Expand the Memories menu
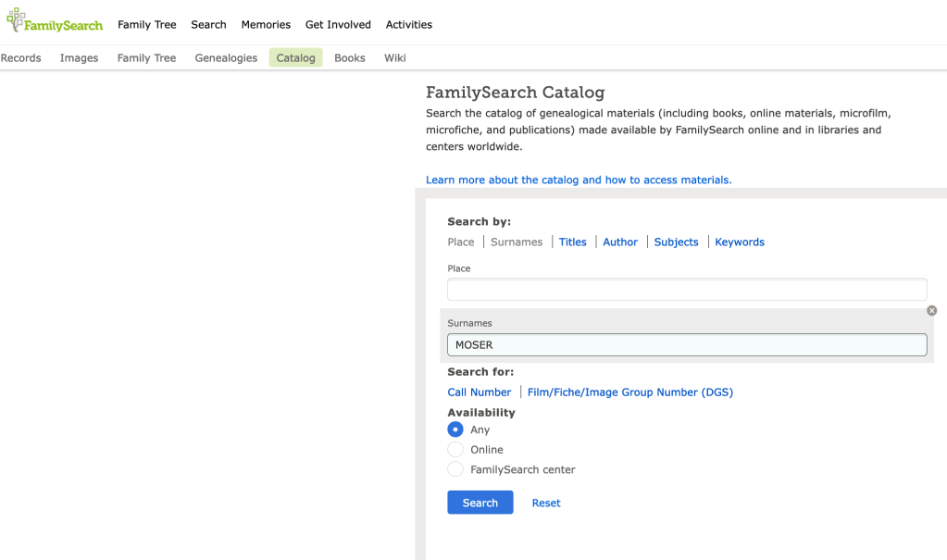Viewport: 947px width, 560px height. (x=266, y=25)
